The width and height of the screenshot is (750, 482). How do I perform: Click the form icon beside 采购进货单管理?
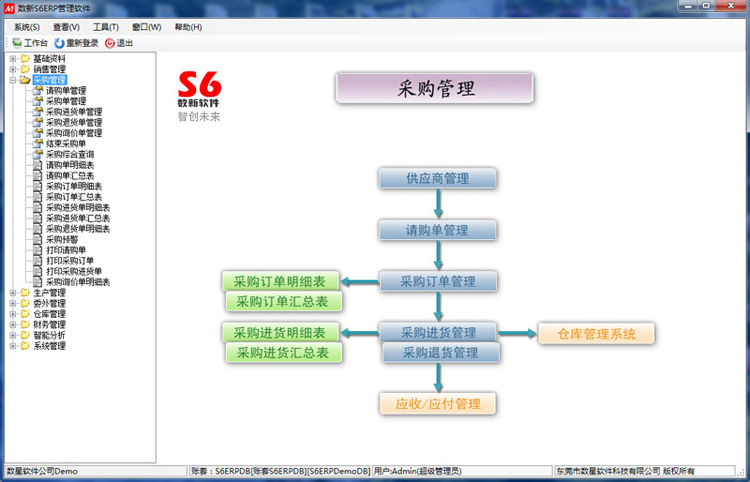pyautogui.click(x=38, y=111)
